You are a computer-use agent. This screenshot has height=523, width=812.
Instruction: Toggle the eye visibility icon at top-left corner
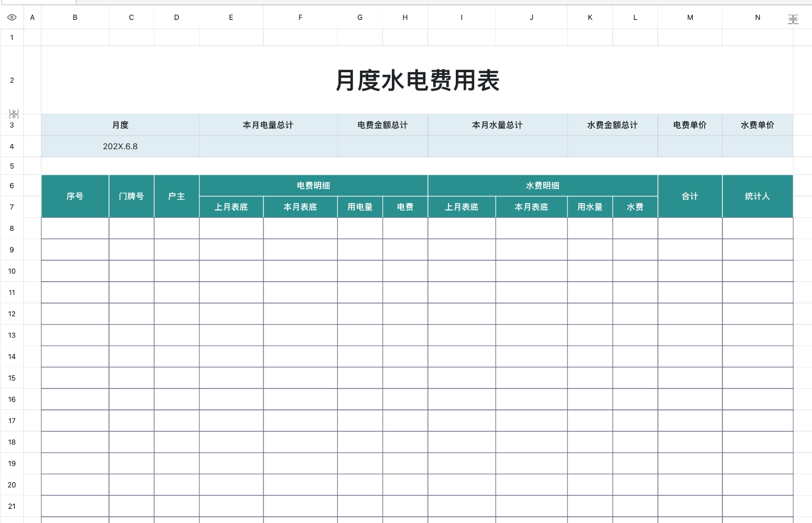pos(12,17)
